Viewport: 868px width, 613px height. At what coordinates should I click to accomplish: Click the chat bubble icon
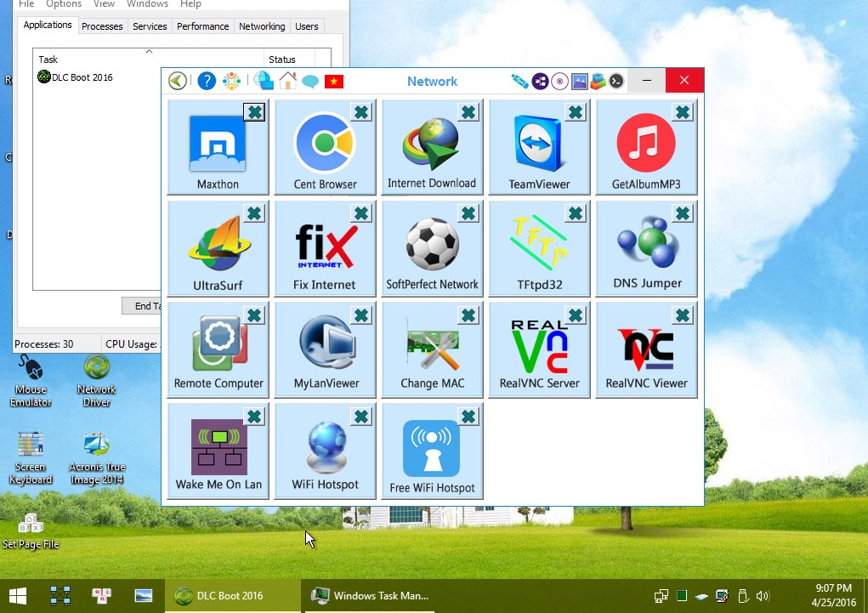(310, 82)
